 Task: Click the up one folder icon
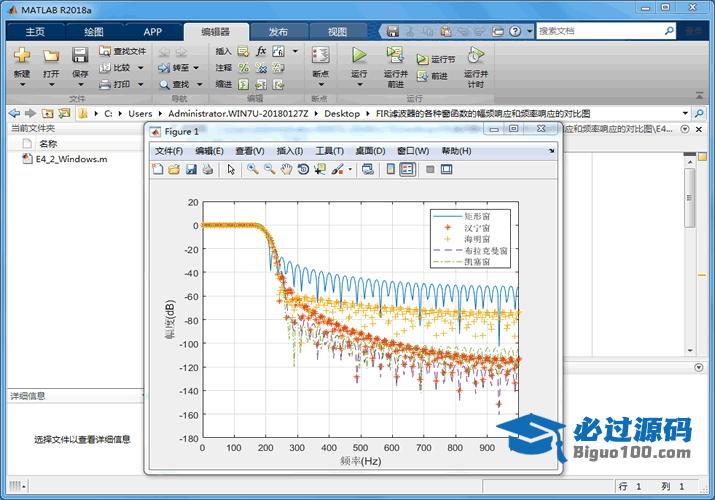click(x=47, y=113)
